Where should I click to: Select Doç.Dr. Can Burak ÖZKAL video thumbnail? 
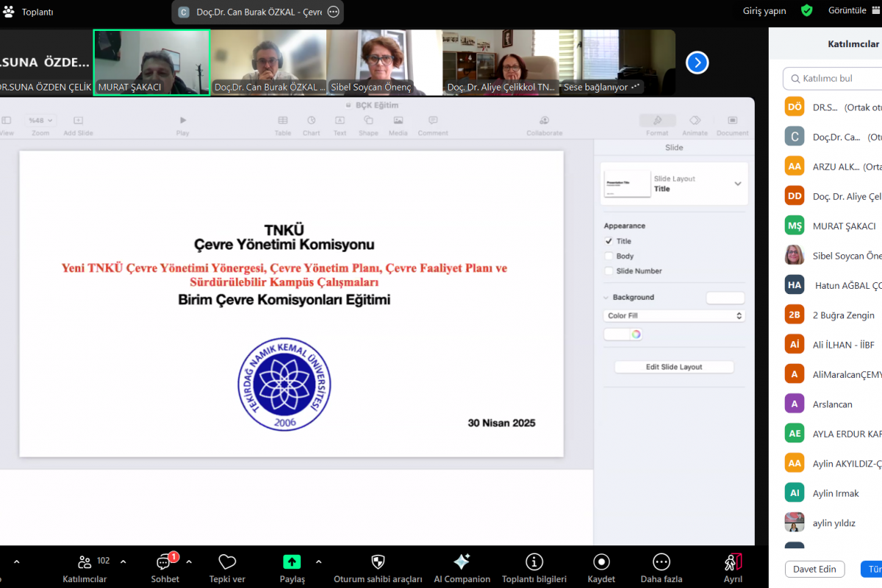(268, 62)
